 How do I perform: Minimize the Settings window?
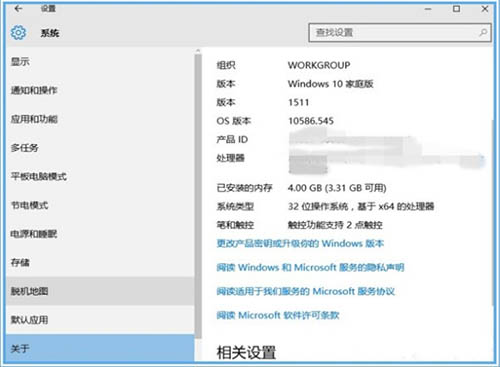(x=428, y=9)
